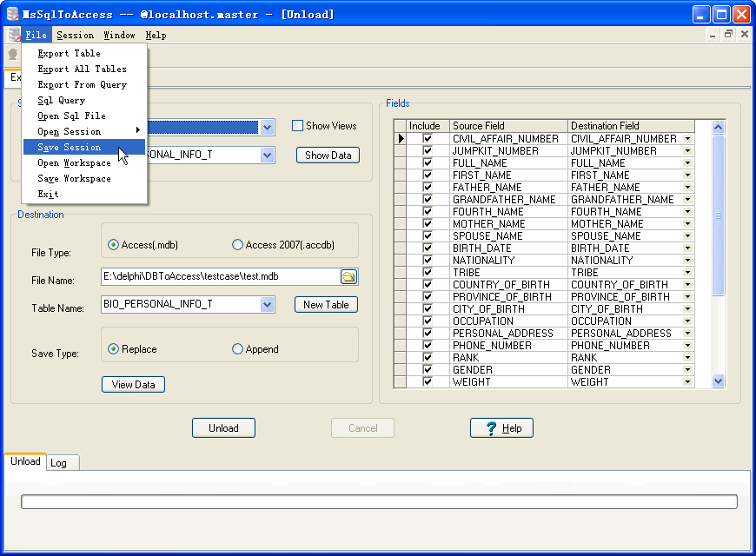The height and width of the screenshot is (556, 756).
Task: Click the PERSONAL_ADDRESS source field cell
Action: [x=508, y=334]
